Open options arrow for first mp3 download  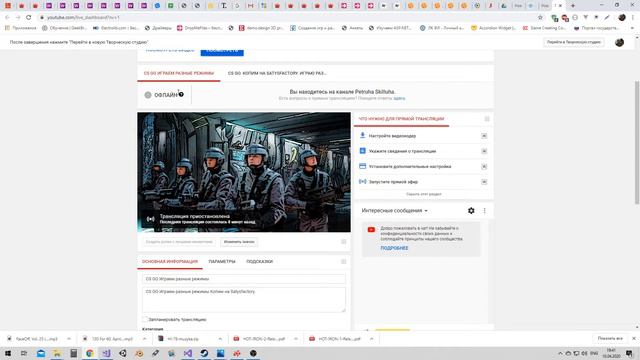[x=69, y=339]
